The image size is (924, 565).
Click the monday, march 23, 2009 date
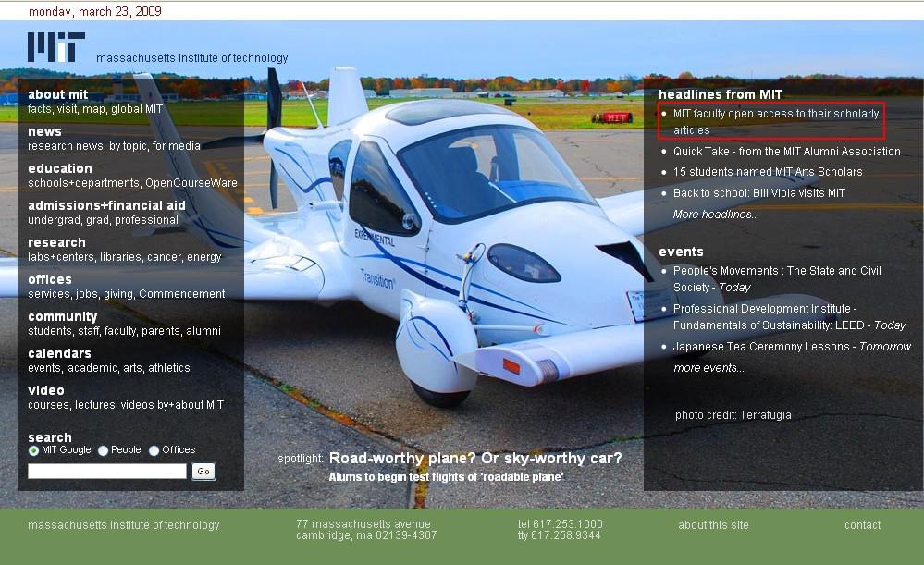tap(95, 11)
